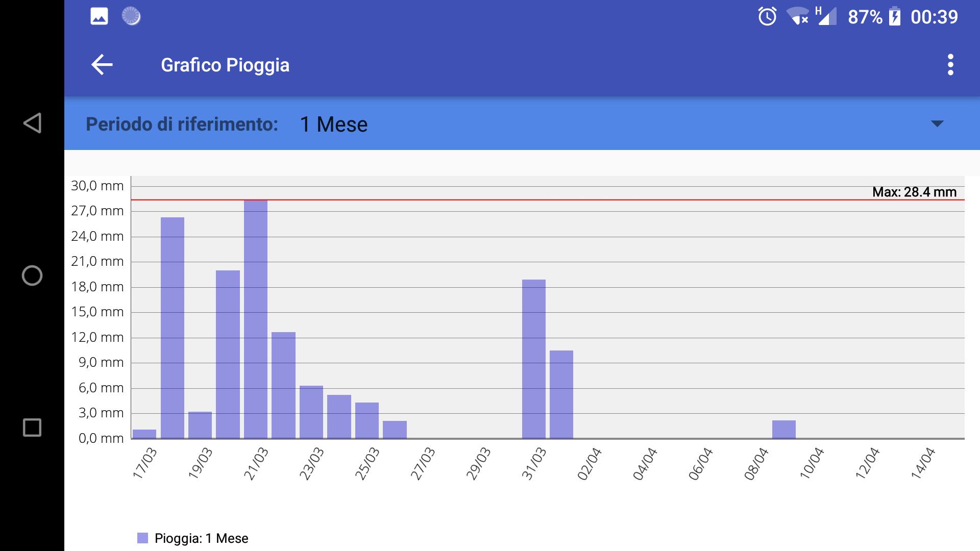The width and height of the screenshot is (980, 551).
Task: Select the 31/03 rain bar
Action: point(534,359)
